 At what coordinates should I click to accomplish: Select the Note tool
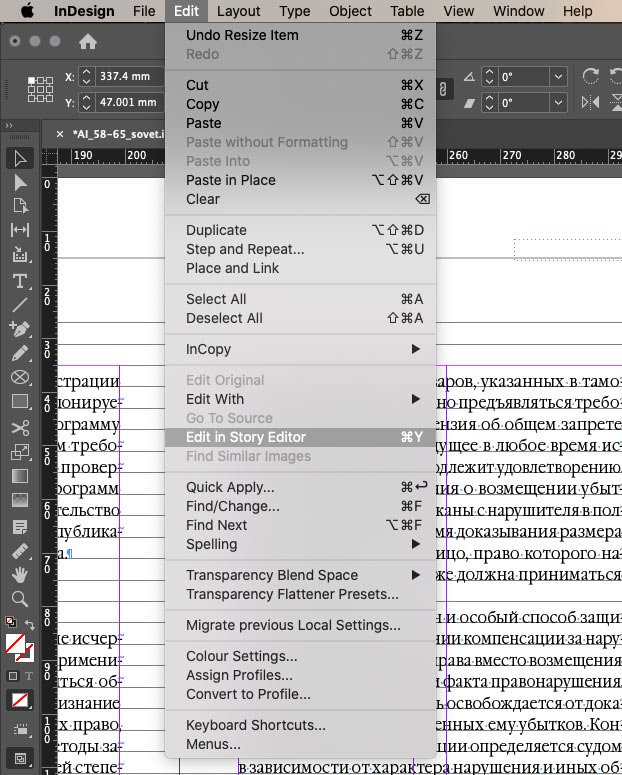20,527
